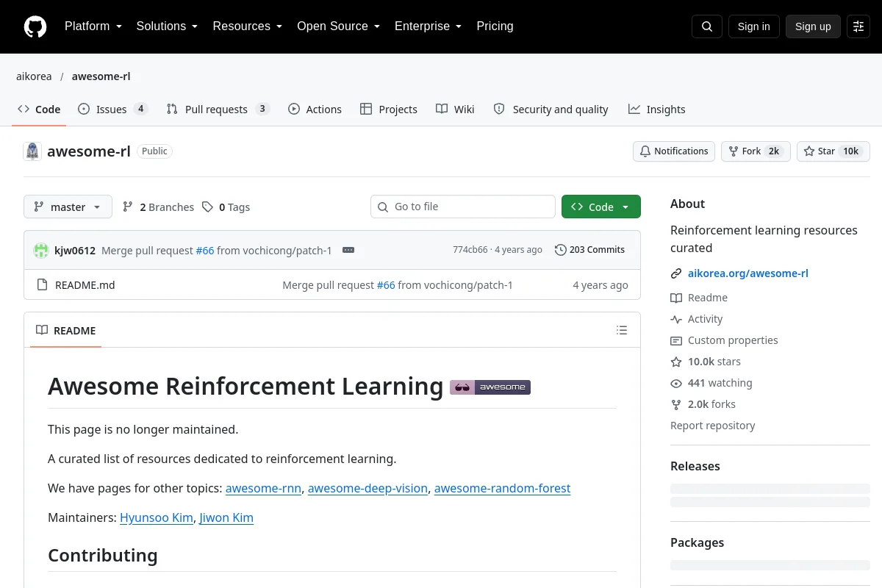The height and width of the screenshot is (588, 882).
Task: Open the kjw0612 author profile link
Action: point(75,250)
